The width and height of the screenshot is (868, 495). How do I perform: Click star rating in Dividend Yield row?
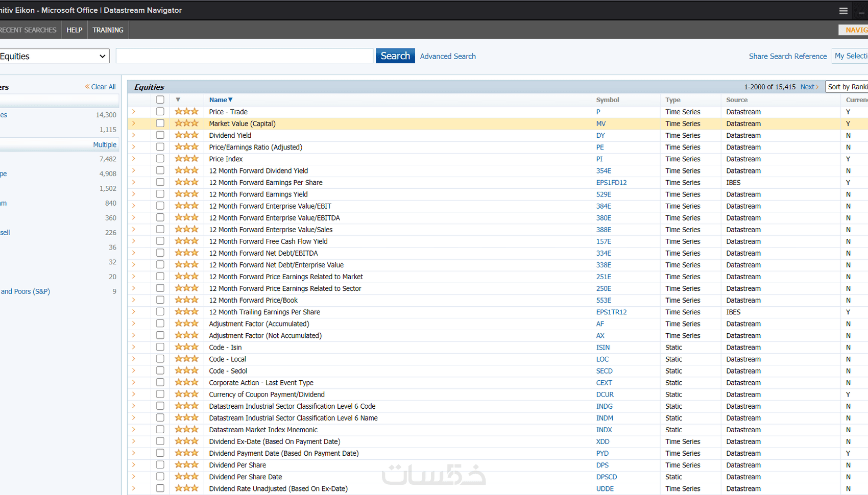point(186,135)
